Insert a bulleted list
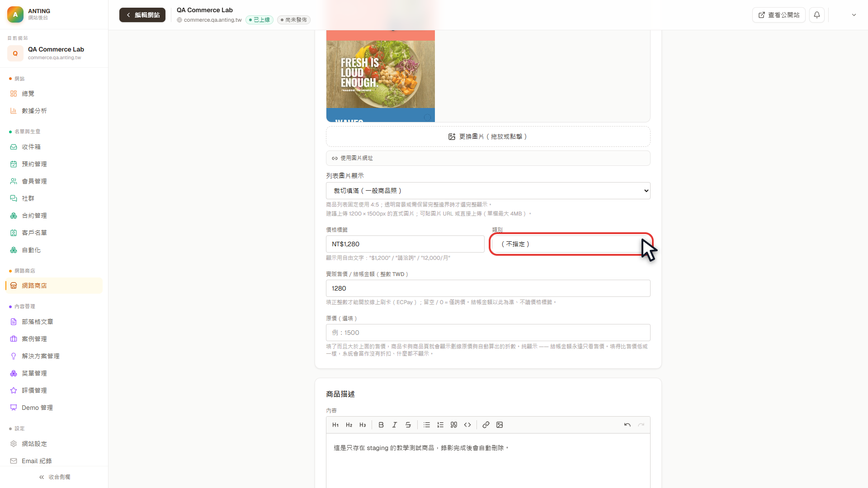The height and width of the screenshot is (488, 868). tap(427, 425)
